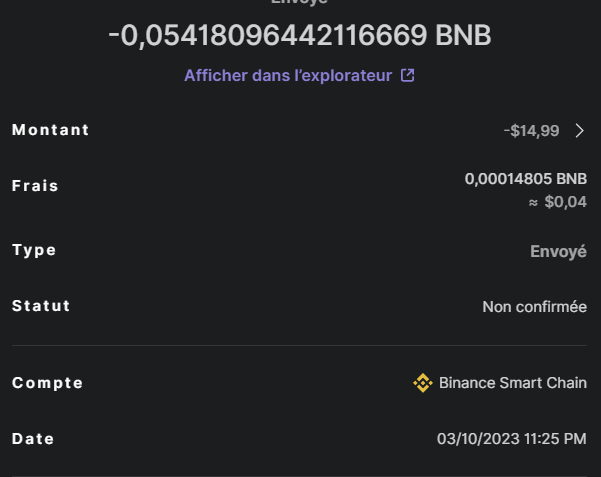
Task: Click the partially hidden Envoyé title at top
Action: (300, 3)
